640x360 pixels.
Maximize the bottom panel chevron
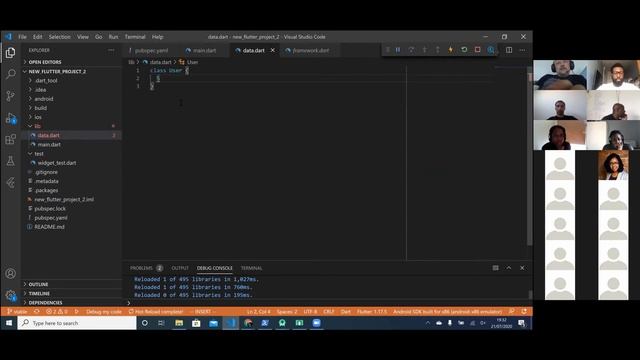(x=509, y=268)
